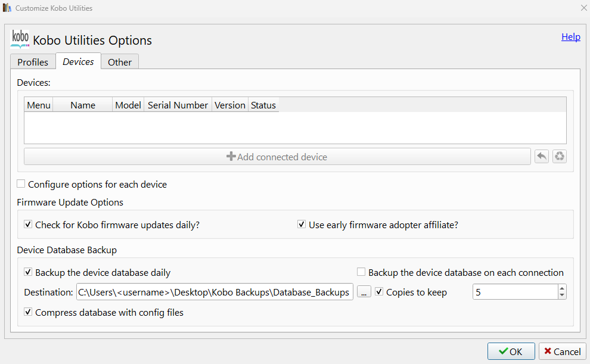Screen dimensions: 590x364
Task: Click the undo arrow icon button
Action: (x=541, y=157)
